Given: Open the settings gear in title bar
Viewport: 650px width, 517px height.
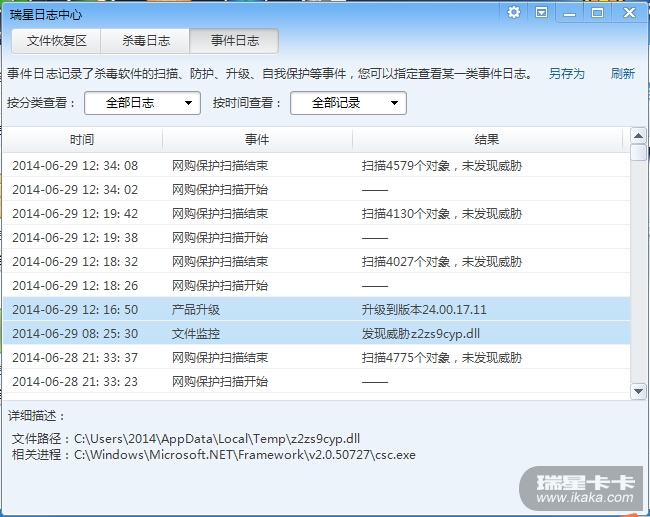Looking at the screenshot, I should coord(514,12).
